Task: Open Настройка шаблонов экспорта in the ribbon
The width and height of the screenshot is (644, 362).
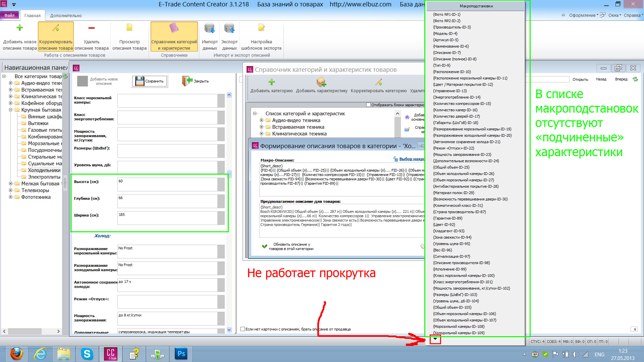Action: [x=261, y=36]
